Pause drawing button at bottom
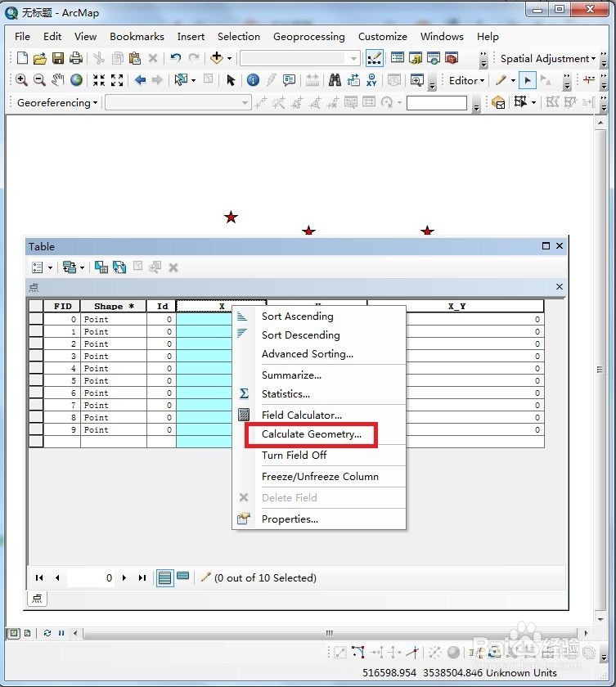The width and height of the screenshot is (616, 687). pyautogui.click(x=61, y=633)
